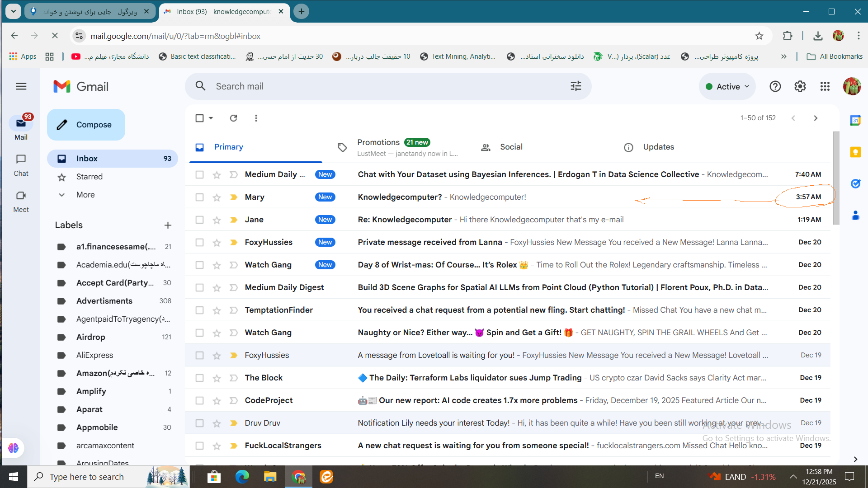Select the checkbox for Mary's email
Viewport: 868px width, 488px height.
(x=199, y=197)
